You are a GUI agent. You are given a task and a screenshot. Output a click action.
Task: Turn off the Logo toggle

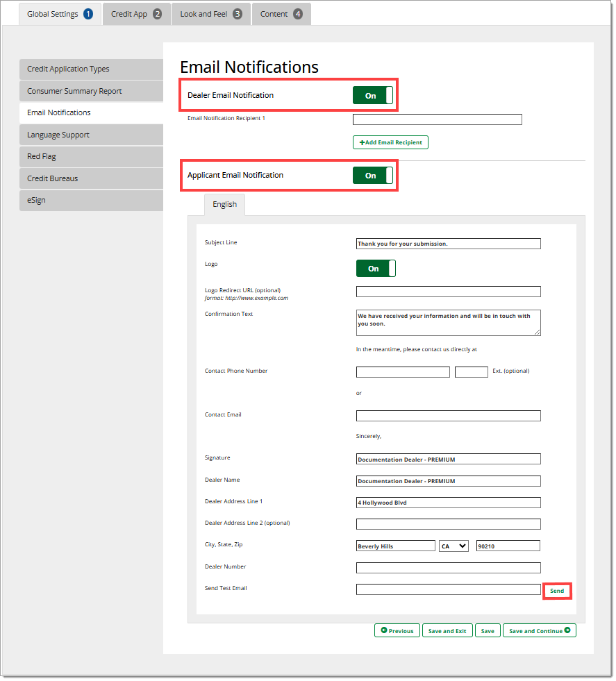[376, 269]
